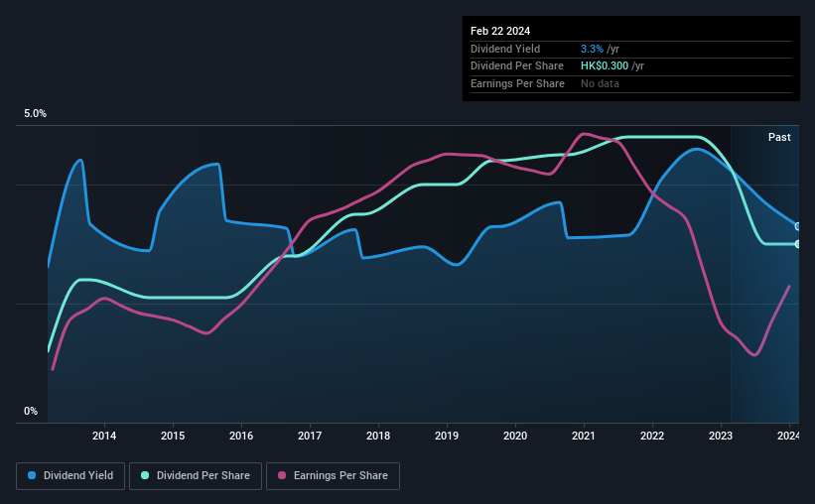
Task: Click the 0% y-axis label
Action: [31, 411]
